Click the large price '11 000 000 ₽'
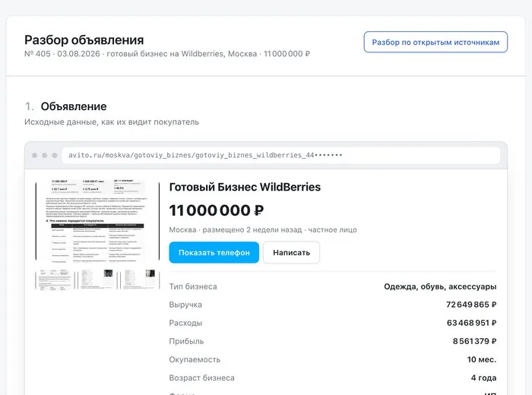 (217, 210)
